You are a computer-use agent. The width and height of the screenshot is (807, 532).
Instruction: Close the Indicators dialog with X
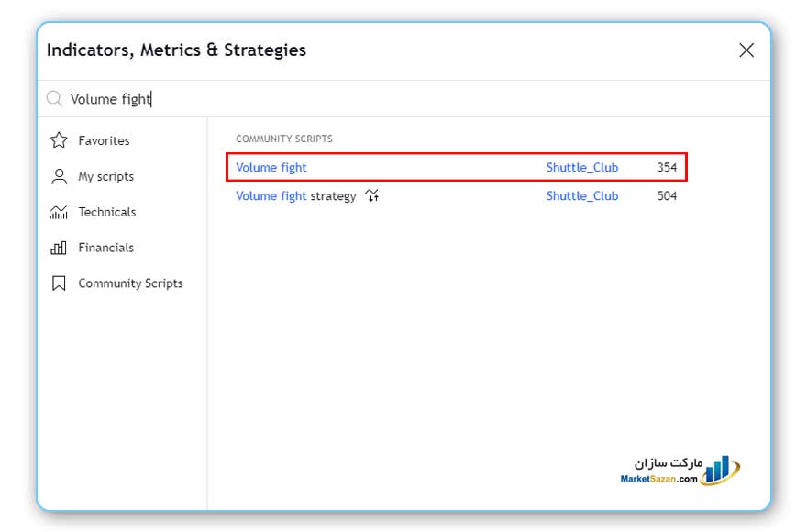(x=746, y=50)
